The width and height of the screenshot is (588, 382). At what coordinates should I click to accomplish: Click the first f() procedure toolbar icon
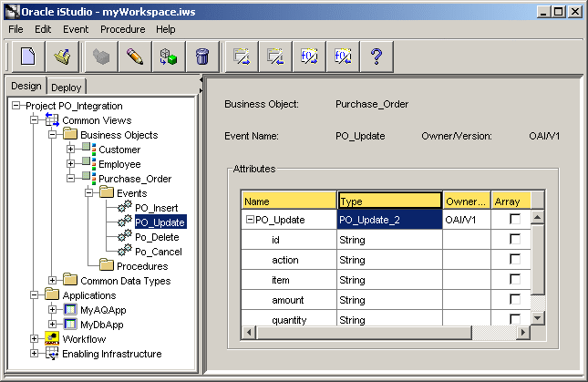(x=309, y=57)
